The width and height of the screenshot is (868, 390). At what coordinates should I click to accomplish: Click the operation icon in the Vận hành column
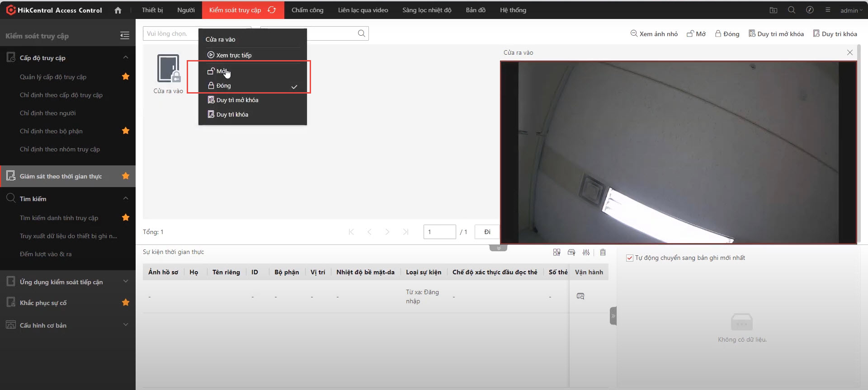click(580, 296)
